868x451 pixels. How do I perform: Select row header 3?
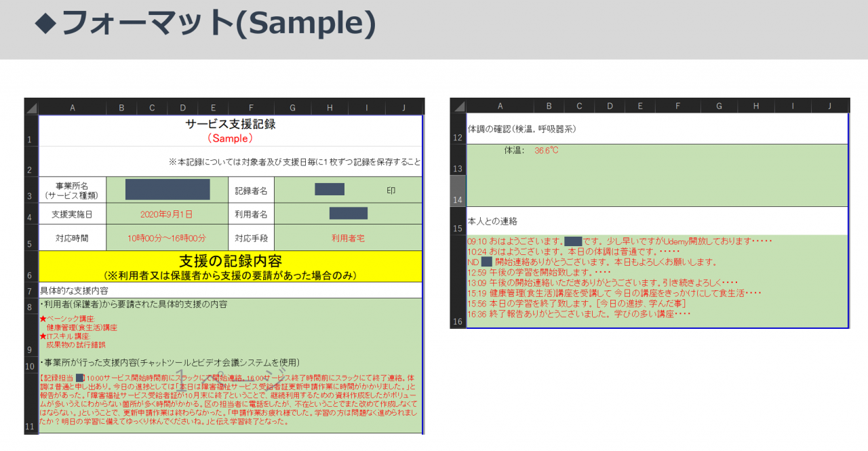[x=31, y=190]
